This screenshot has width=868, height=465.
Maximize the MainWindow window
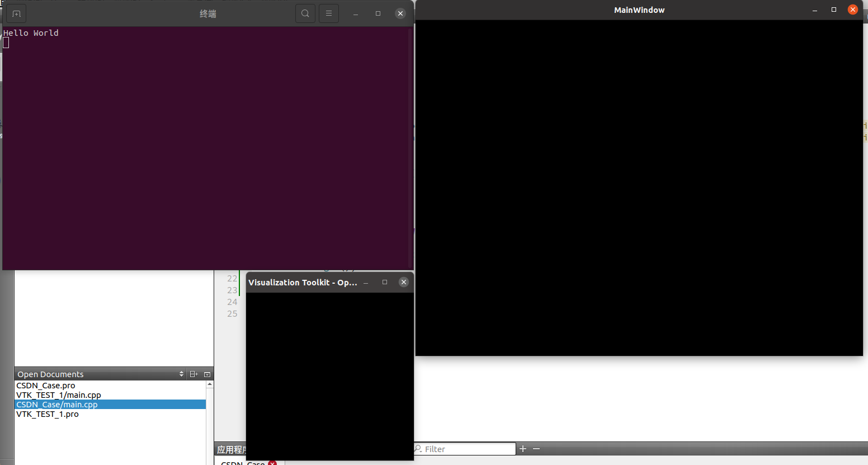pos(834,10)
